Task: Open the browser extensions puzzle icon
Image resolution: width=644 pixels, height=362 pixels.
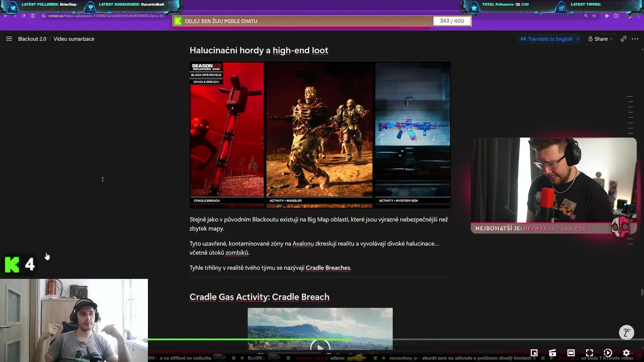Action: point(616,16)
